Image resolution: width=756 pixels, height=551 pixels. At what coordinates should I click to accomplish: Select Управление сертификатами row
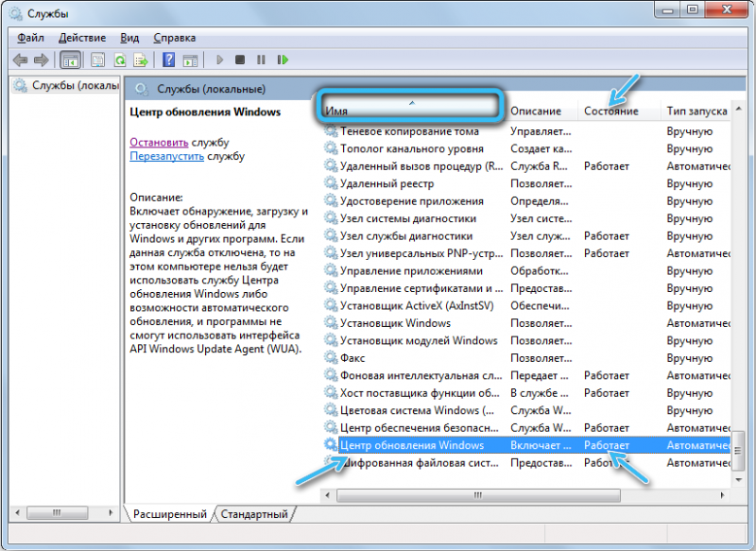525,288
